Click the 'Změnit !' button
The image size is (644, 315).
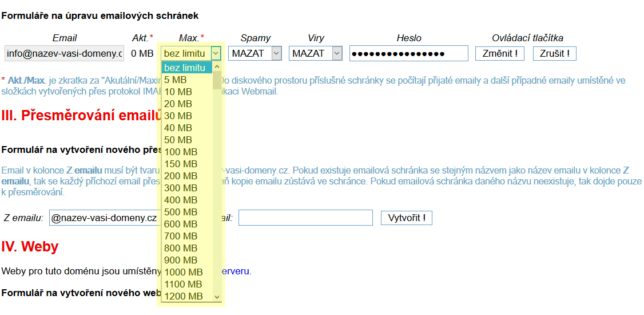[x=499, y=53]
